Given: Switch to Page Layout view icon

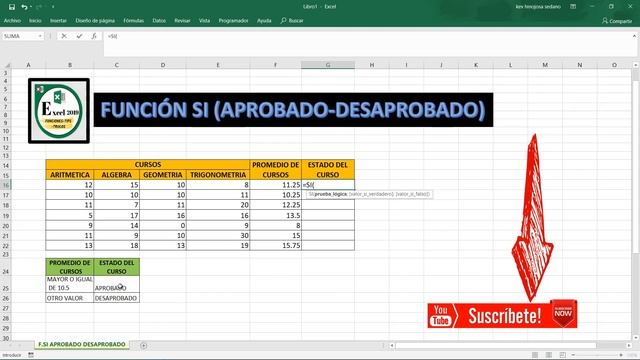Looking at the screenshot, I should pos(549,355).
